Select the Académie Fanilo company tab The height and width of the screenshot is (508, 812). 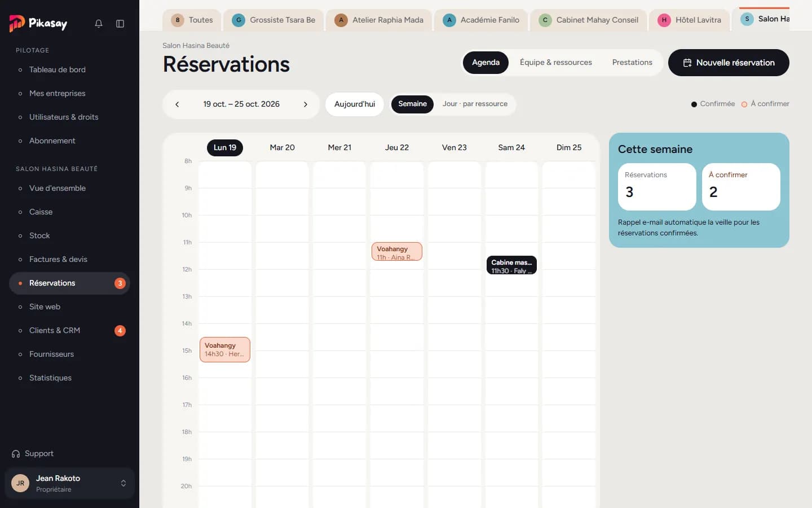coord(481,20)
